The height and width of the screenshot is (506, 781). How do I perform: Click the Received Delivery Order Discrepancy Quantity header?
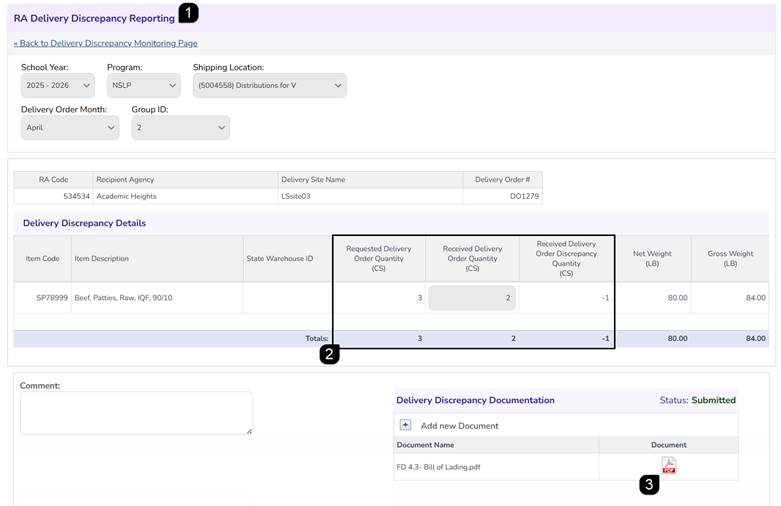(566, 258)
